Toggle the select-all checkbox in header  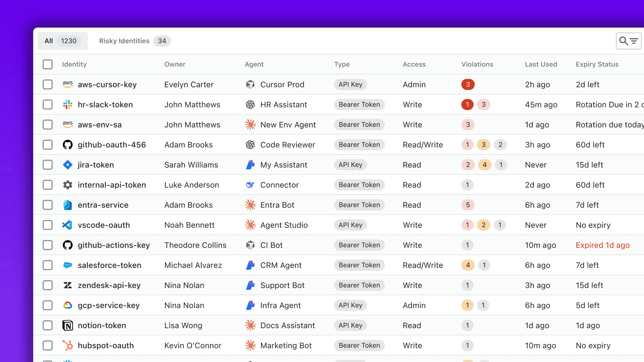click(x=47, y=64)
